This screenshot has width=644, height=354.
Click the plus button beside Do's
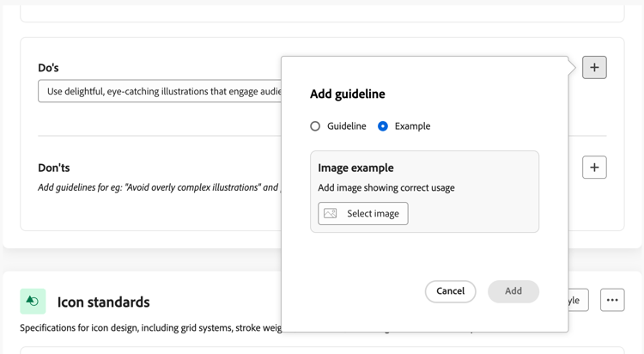click(x=594, y=67)
